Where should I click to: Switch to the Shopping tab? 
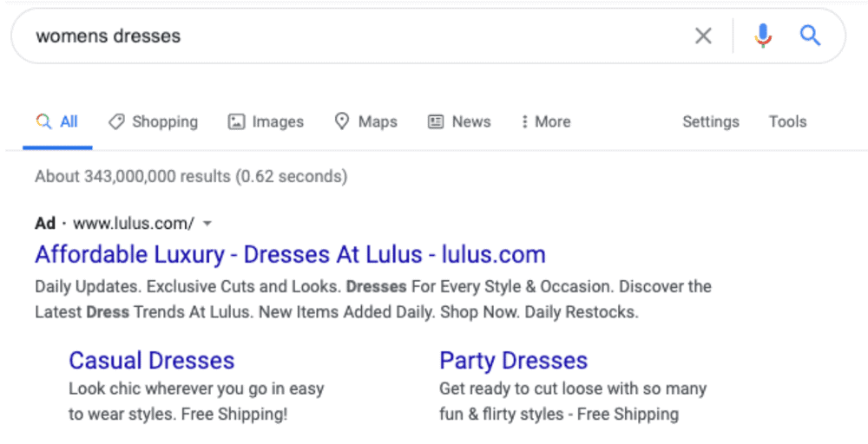tap(154, 121)
